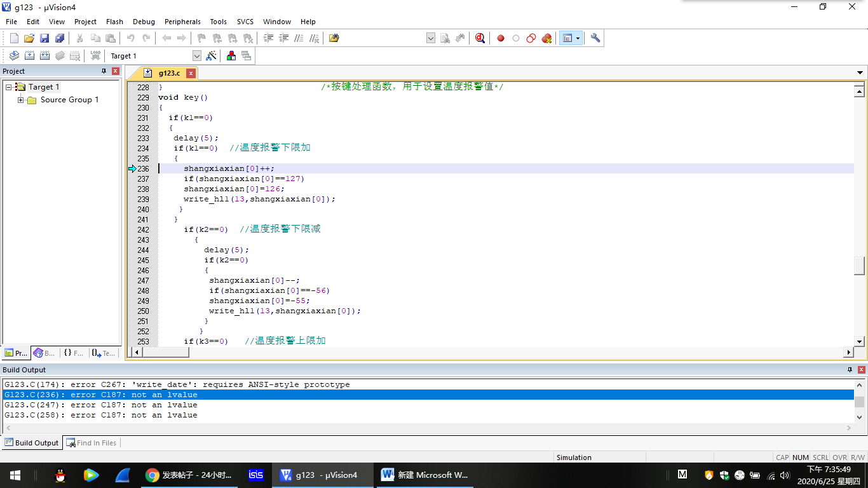This screenshot has width=868, height=488.
Task: Close the g123.c editor tab
Action: pos(191,73)
